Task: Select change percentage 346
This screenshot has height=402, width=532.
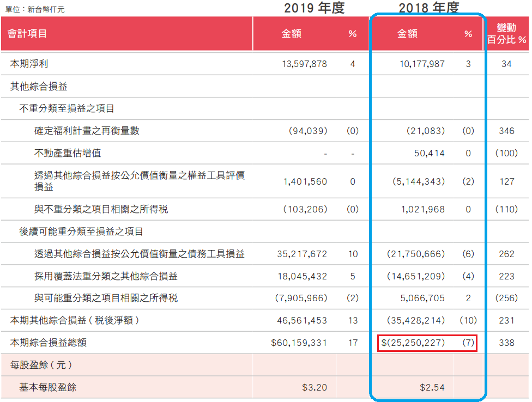Action: (x=506, y=131)
